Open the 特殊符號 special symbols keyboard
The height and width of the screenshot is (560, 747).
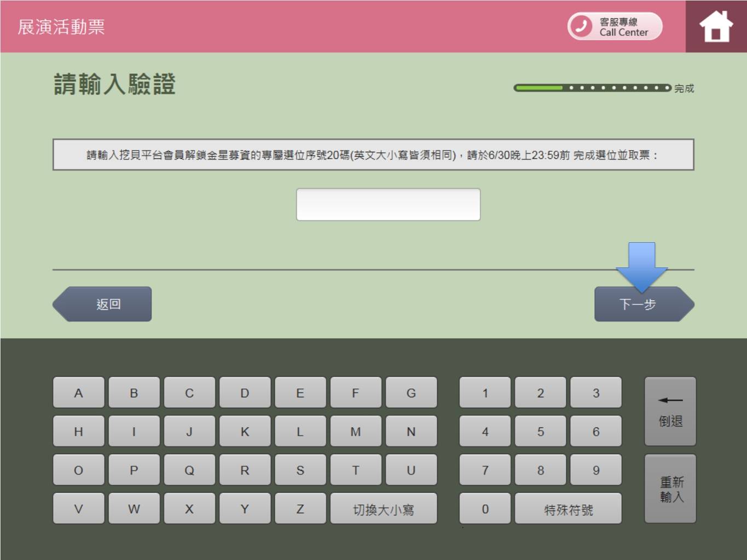click(x=568, y=509)
